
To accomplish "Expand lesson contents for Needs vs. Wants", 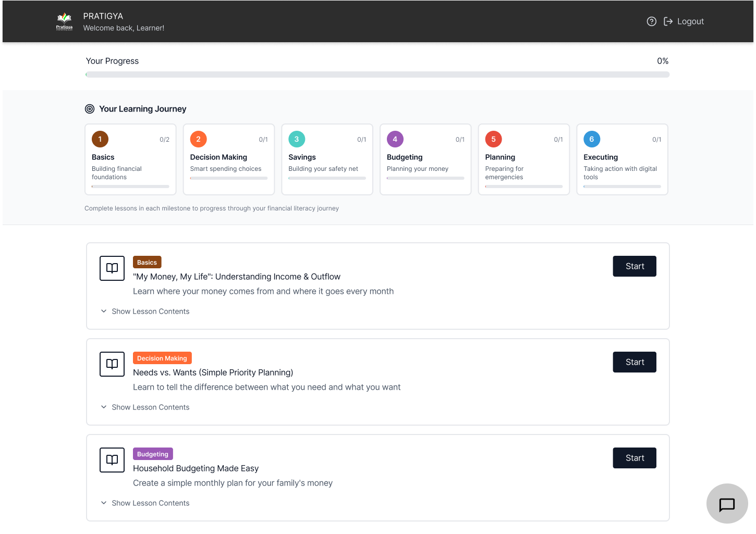I will click(x=145, y=407).
